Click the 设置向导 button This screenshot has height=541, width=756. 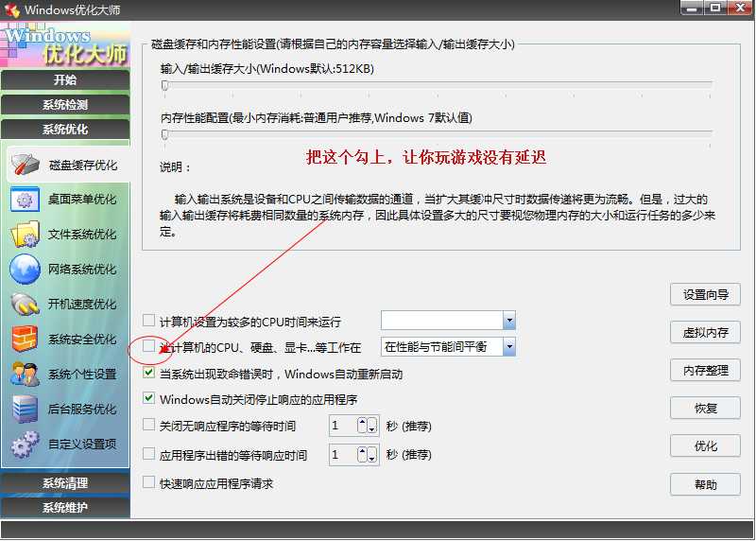[x=705, y=294]
